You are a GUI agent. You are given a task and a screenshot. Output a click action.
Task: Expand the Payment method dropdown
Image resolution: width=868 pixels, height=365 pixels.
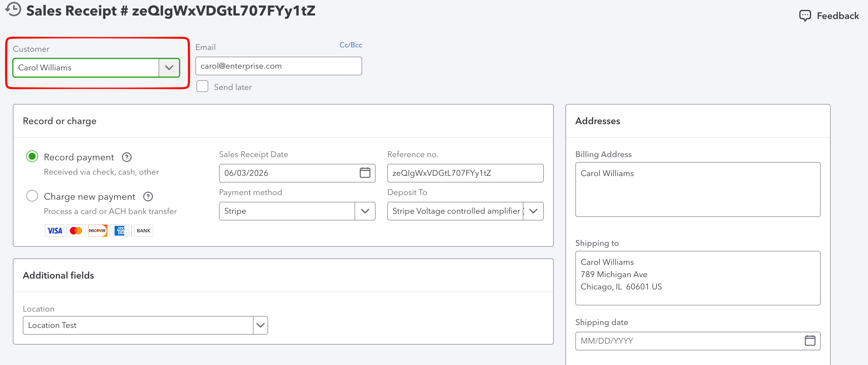coord(365,211)
